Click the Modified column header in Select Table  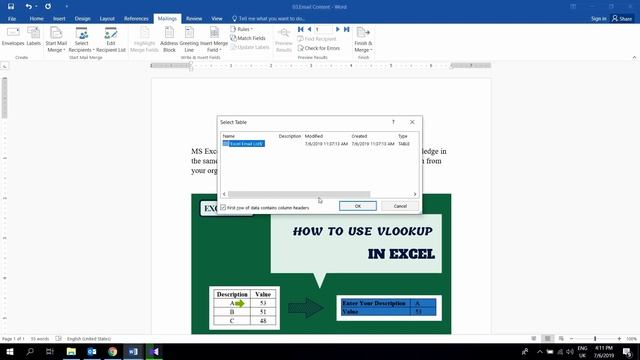pos(314,136)
